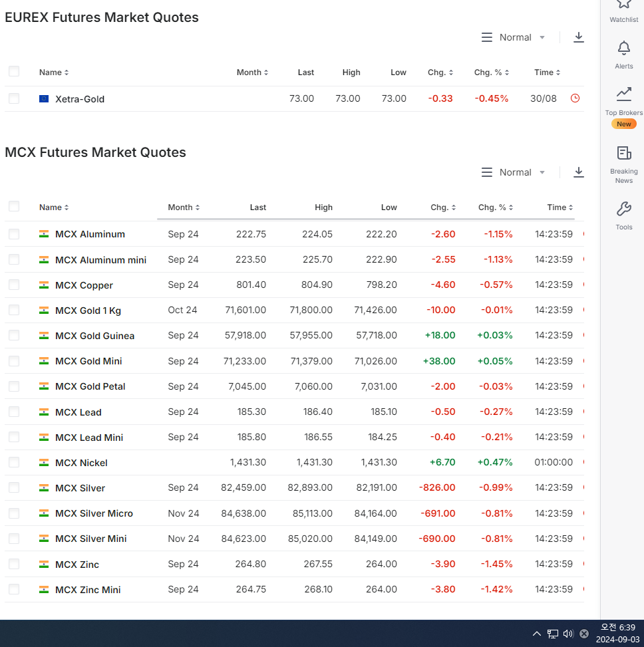The width and height of the screenshot is (644, 647).
Task: Open the MCX Lead Mini link
Action: point(89,438)
